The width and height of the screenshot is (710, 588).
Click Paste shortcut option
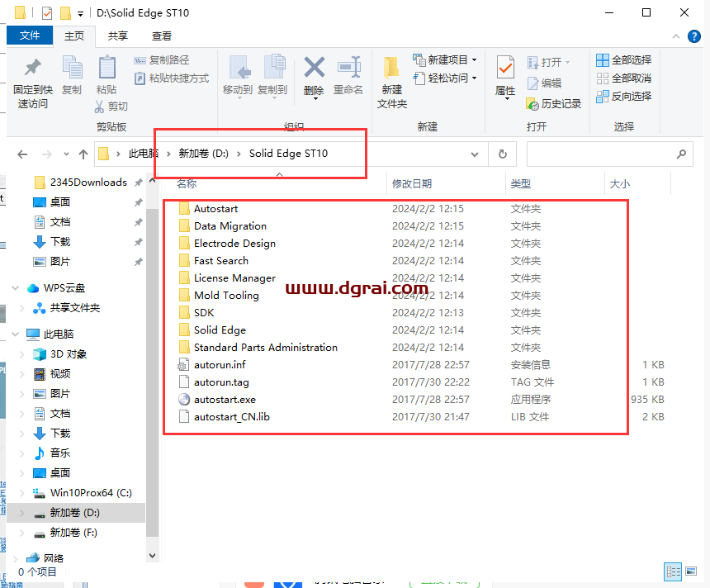[172, 78]
